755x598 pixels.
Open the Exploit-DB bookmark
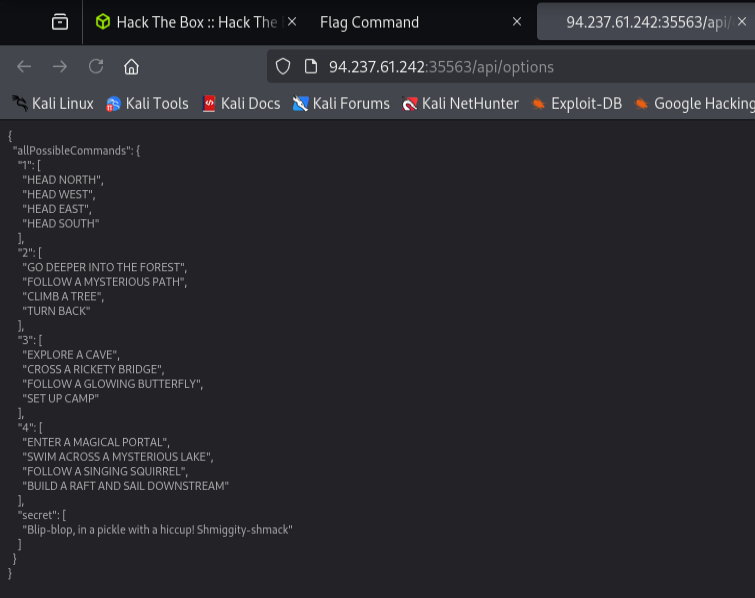(576, 104)
